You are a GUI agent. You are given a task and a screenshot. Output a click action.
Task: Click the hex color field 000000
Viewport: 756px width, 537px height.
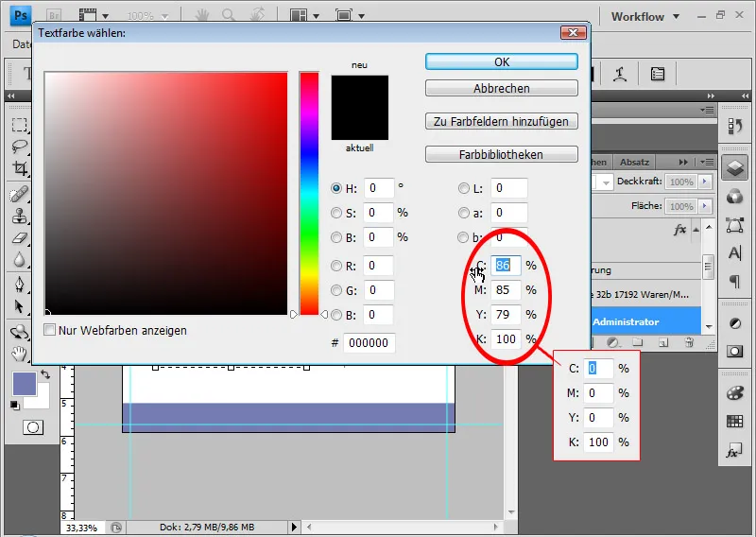coord(369,343)
